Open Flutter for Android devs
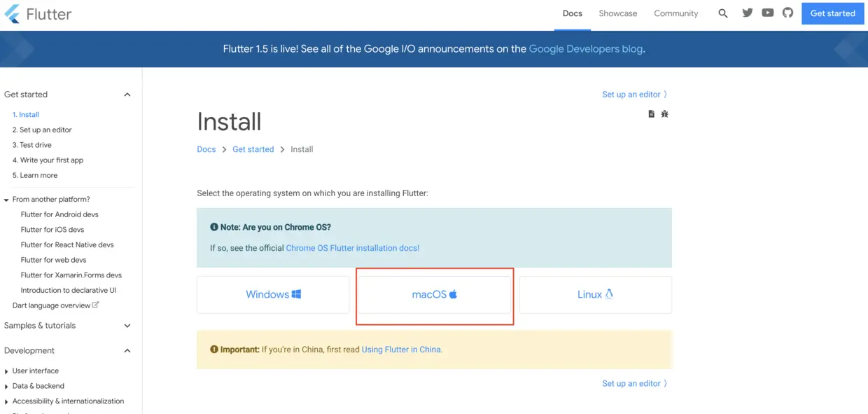The height and width of the screenshot is (414, 868). point(59,215)
